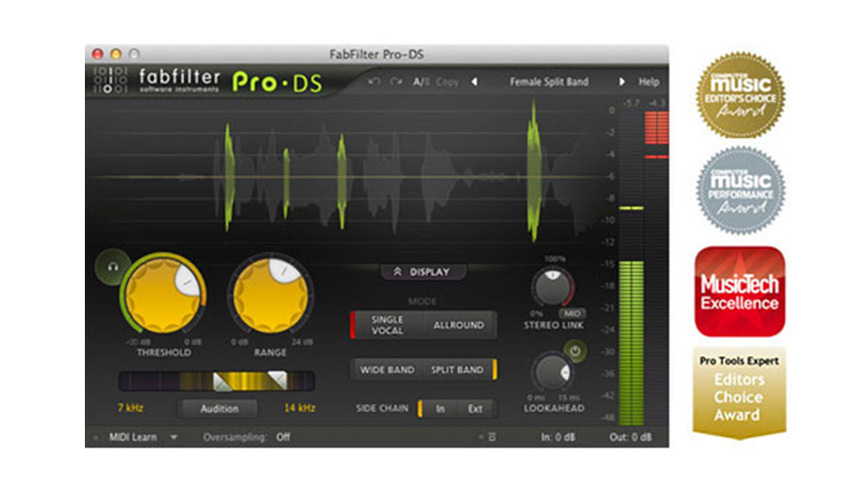
Task: Click the 7 kHz frequency value
Action: (x=130, y=408)
